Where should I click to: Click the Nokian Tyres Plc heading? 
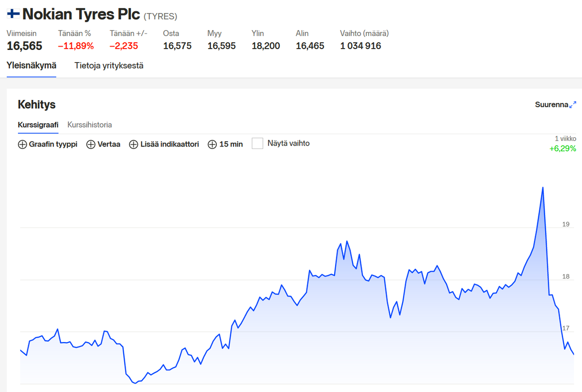(x=81, y=14)
